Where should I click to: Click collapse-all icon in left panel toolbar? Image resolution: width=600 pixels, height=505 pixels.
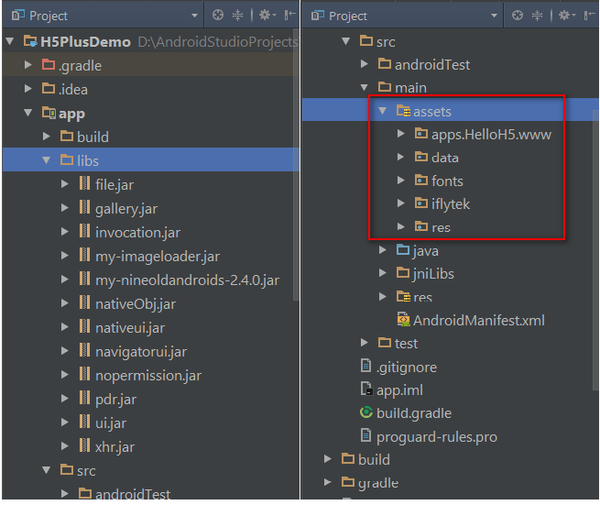(x=238, y=15)
